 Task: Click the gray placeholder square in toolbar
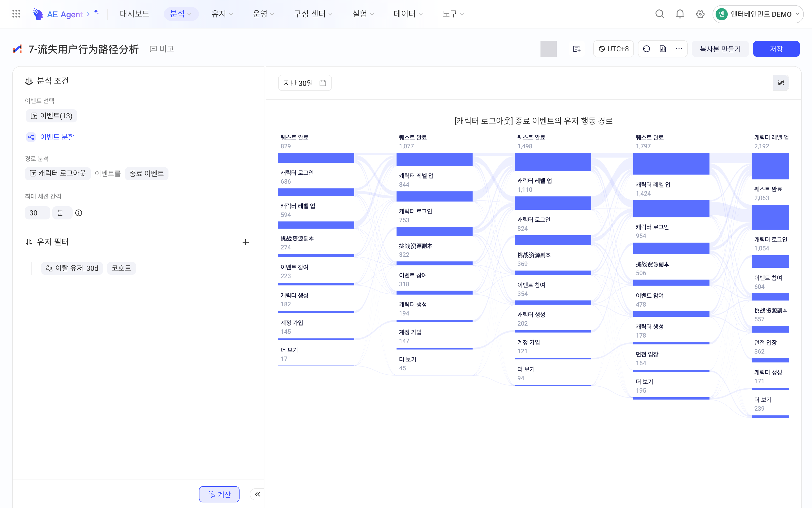tap(549, 49)
